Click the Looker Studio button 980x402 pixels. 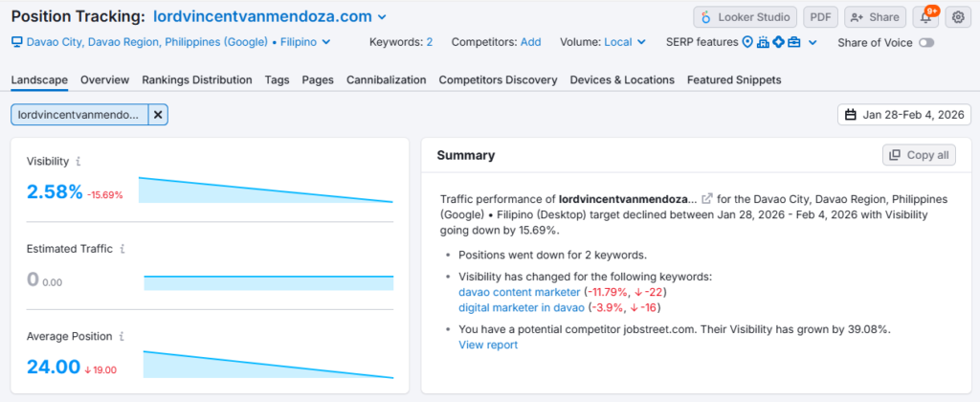click(x=745, y=17)
